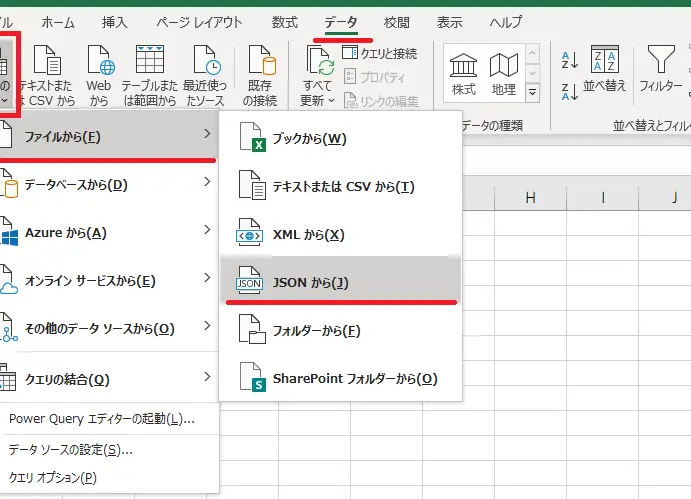691x499 pixels.
Task: Choose SharePoint フォルダーから(O)
Action: tap(341, 379)
